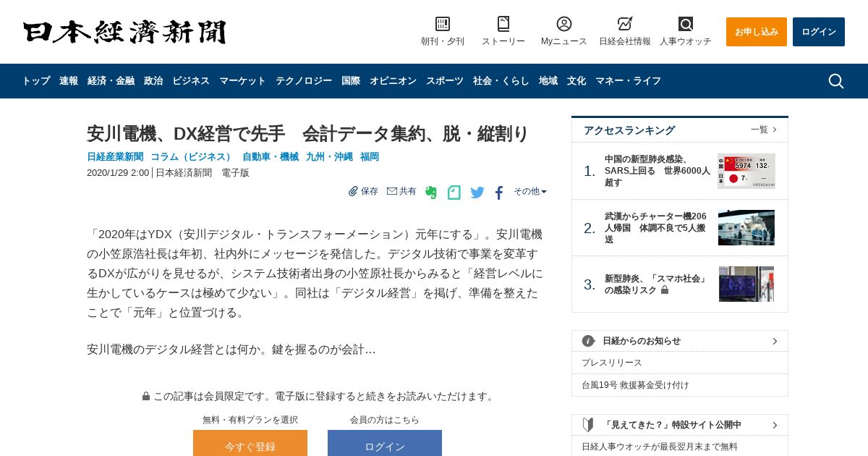Click the info icon beside 日経からのお知らせ
The height and width of the screenshot is (456, 868).
pyautogui.click(x=588, y=341)
